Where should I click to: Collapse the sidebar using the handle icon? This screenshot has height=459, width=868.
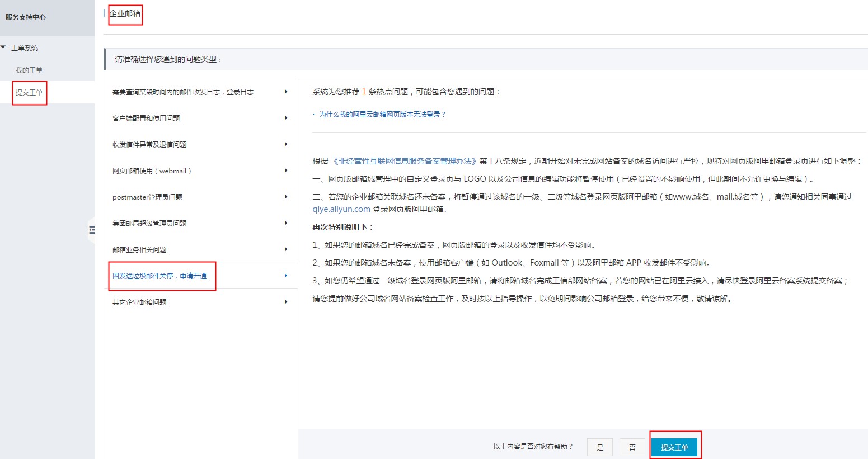tap(92, 230)
